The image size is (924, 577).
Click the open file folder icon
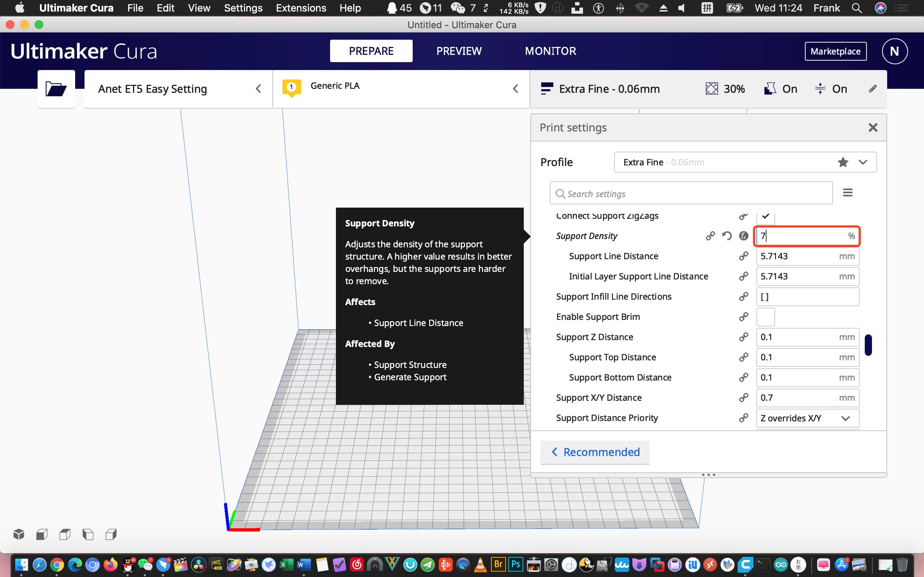[56, 89]
